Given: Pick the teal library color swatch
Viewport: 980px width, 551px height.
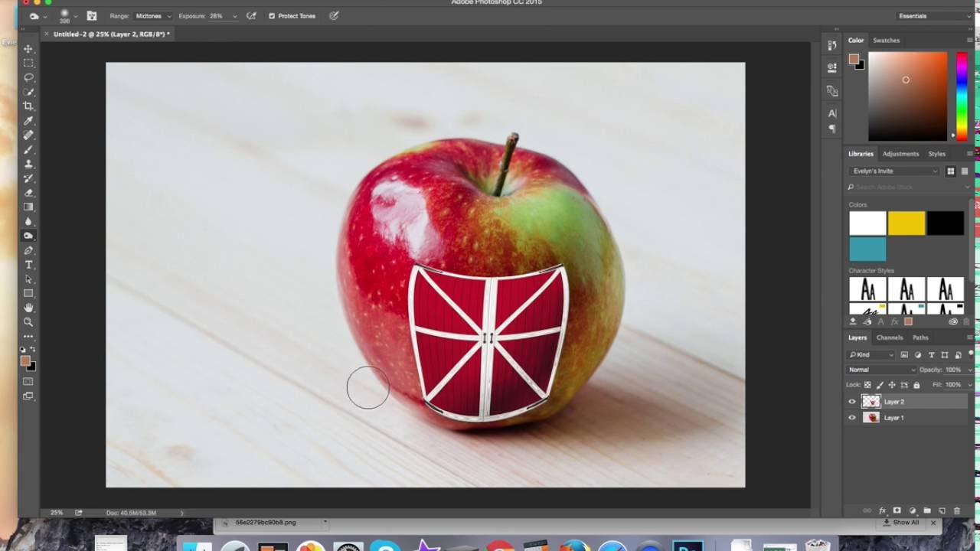Looking at the screenshot, I should pos(867,249).
